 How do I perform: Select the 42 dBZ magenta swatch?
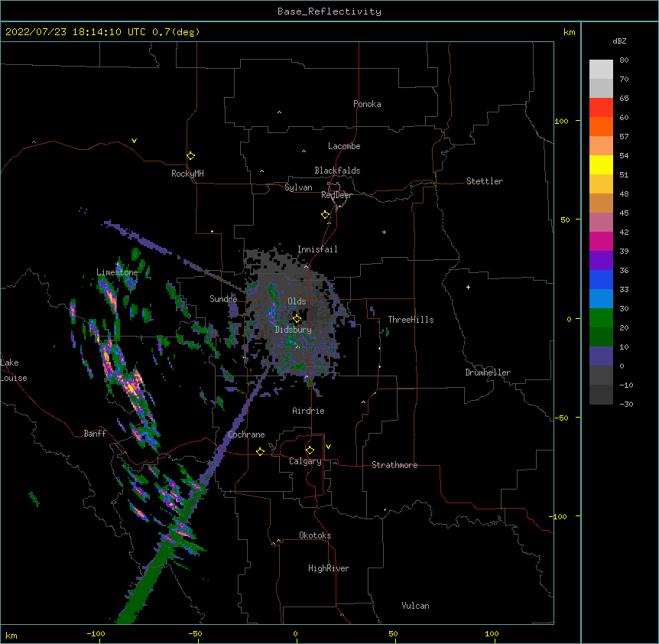point(601,241)
